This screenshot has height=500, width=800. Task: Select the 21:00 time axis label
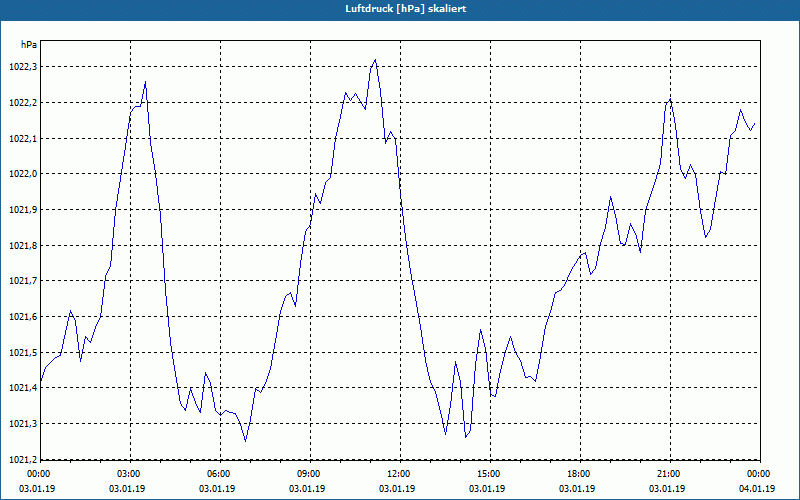click(668, 474)
